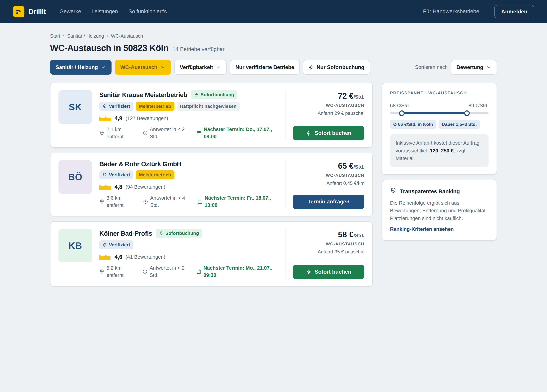Click the Meisterbetrieb badge on Bäder & Rohr Öztürk

click(x=155, y=175)
